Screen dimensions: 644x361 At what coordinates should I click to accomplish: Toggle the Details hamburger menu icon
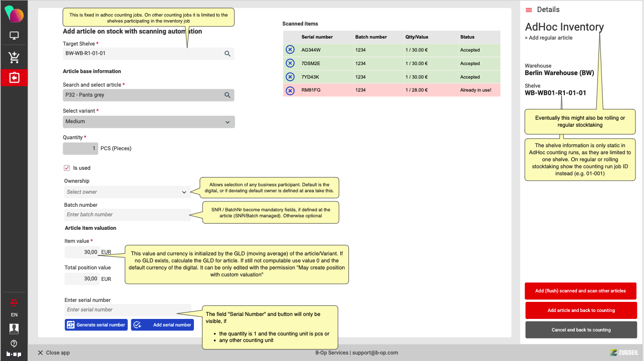click(x=529, y=10)
